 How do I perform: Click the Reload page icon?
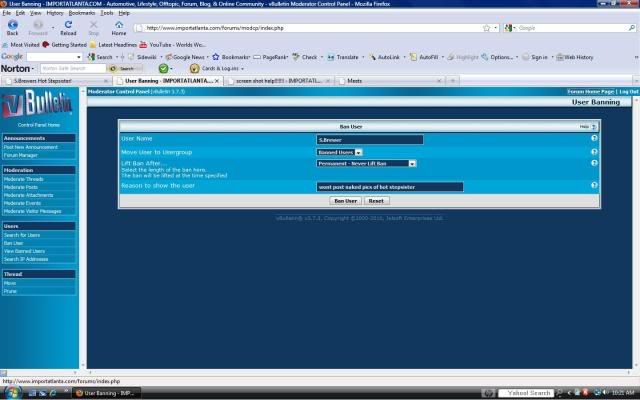click(x=68, y=26)
